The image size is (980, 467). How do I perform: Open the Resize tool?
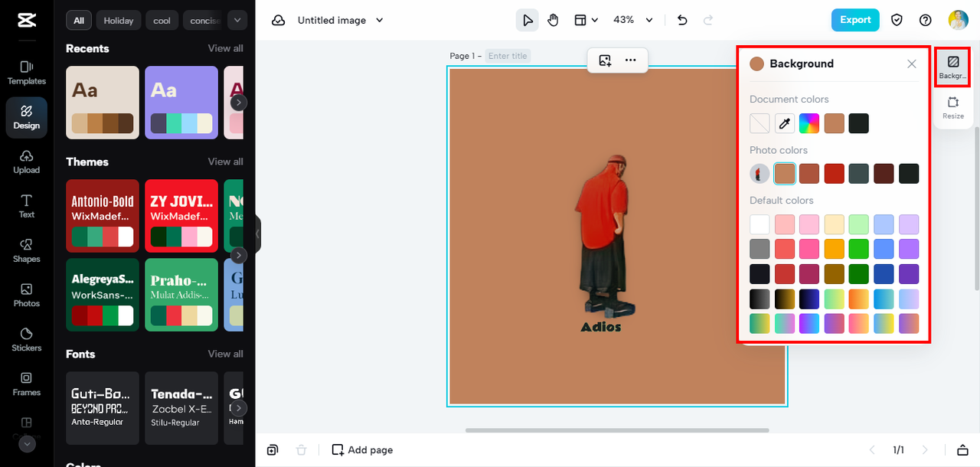953,108
